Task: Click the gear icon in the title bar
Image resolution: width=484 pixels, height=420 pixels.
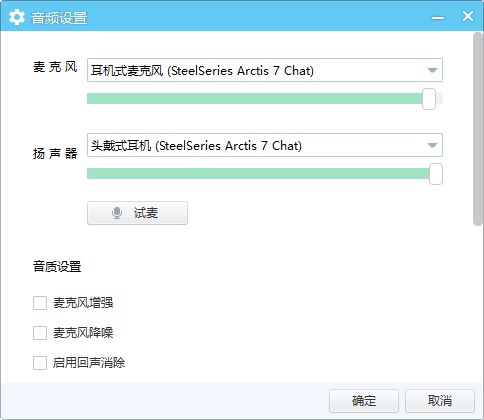Action: click(17, 17)
